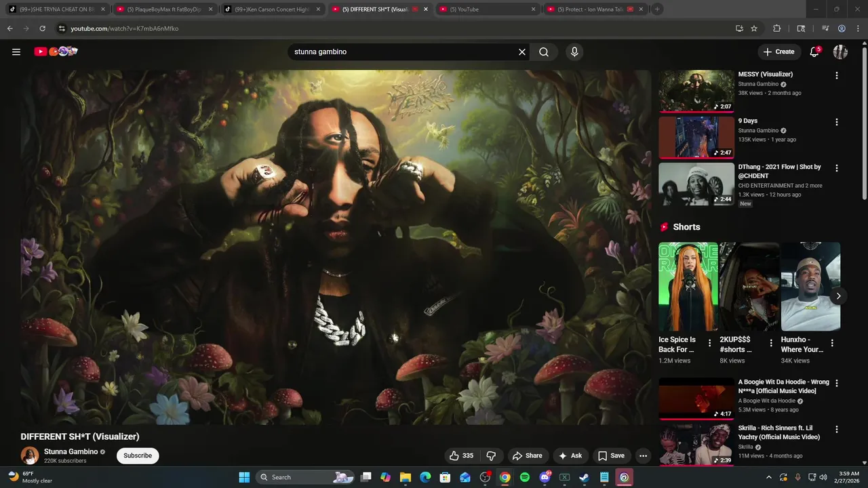Click Stunna Gambino channel avatar
Viewport: 868px width, 488px height.
30,455
